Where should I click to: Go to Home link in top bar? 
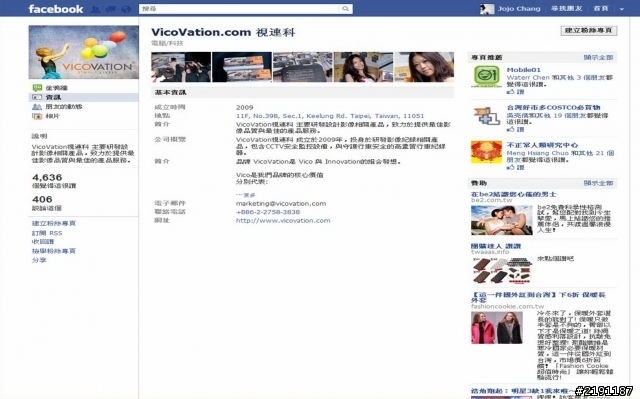(600, 9)
